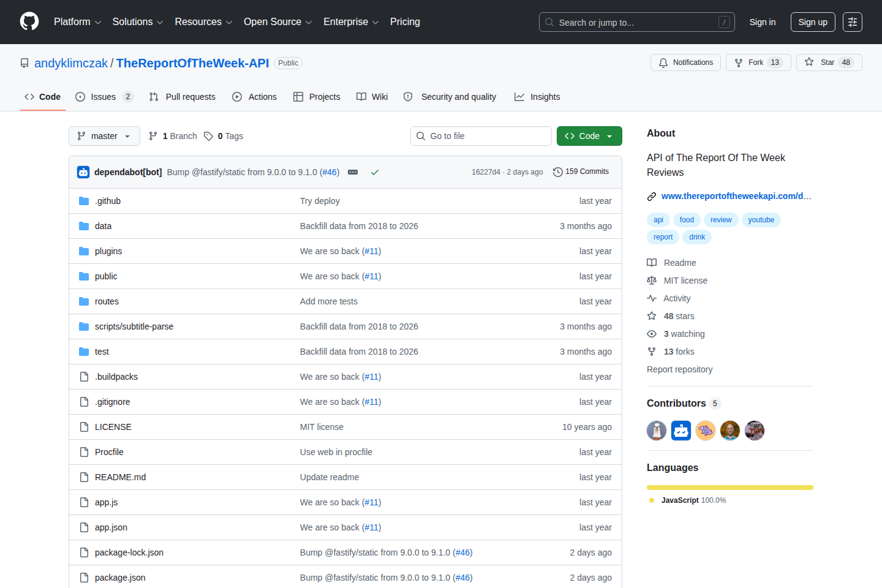Open the master branch selector
The width and height of the screenshot is (882, 588).
point(104,135)
